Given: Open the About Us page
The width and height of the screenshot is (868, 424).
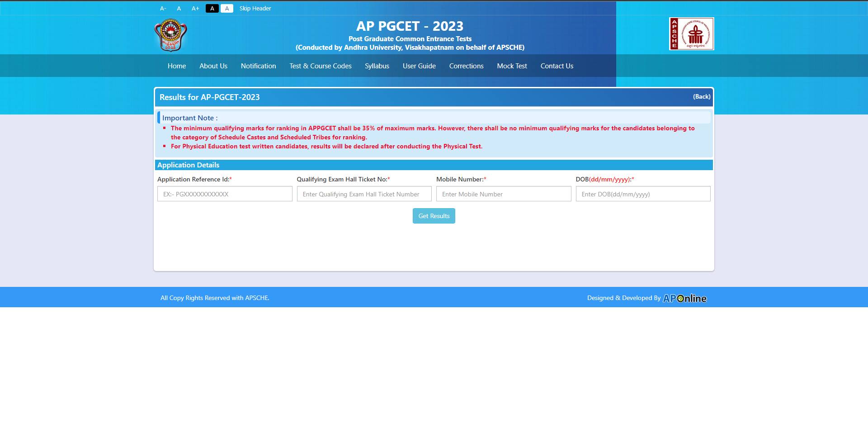Looking at the screenshot, I should (x=213, y=66).
